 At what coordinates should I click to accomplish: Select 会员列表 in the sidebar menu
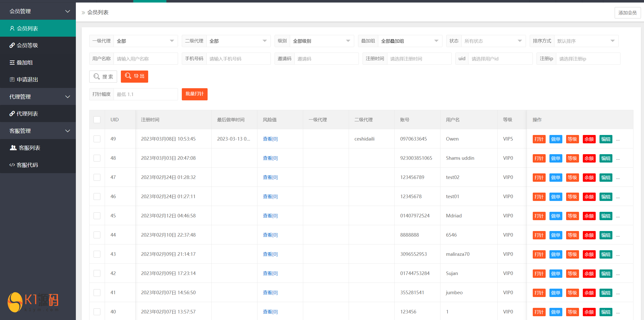click(x=27, y=28)
